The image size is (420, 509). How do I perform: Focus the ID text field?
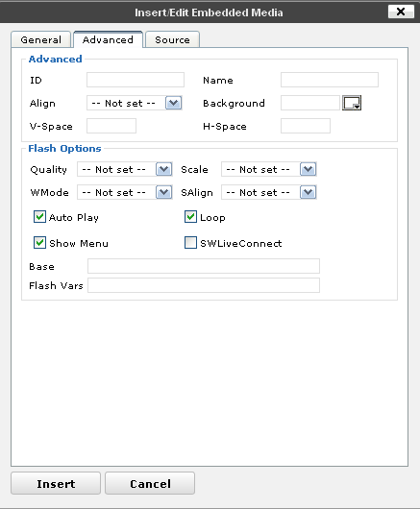tap(136, 80)
